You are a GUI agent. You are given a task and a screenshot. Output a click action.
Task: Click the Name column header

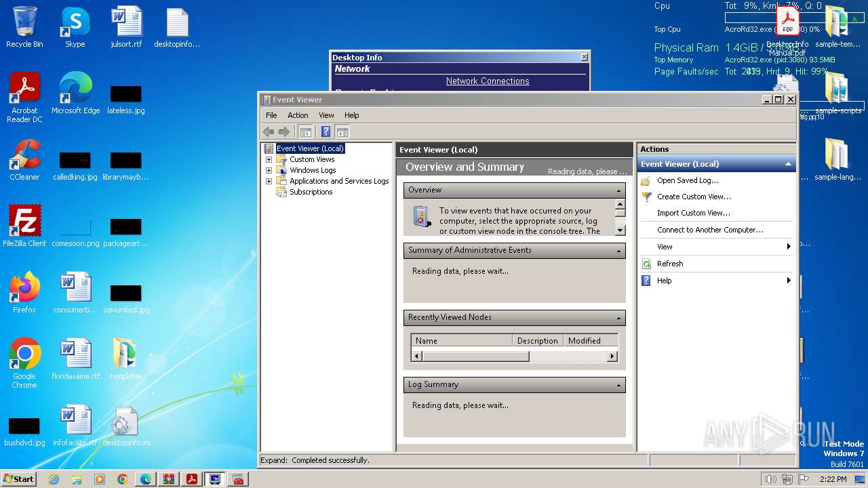click(x=462, y=341)
